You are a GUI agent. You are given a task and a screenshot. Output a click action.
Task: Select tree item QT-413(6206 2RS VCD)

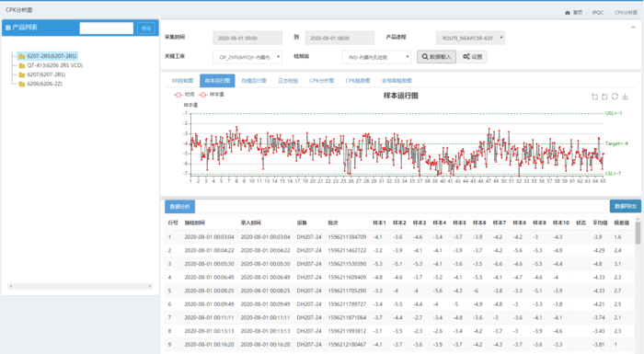(x=55, y=65)
